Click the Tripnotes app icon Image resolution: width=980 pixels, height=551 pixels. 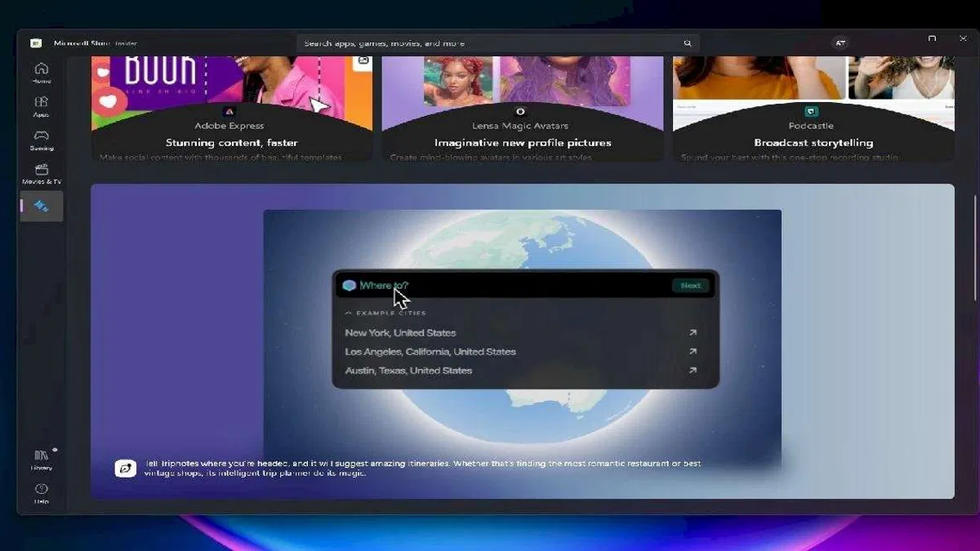(125, 469)
